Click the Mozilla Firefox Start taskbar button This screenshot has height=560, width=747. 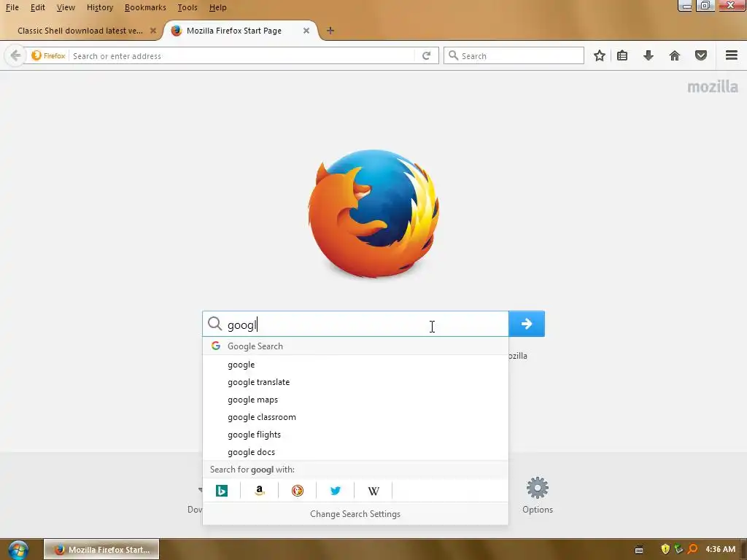(x=101, y=550)
